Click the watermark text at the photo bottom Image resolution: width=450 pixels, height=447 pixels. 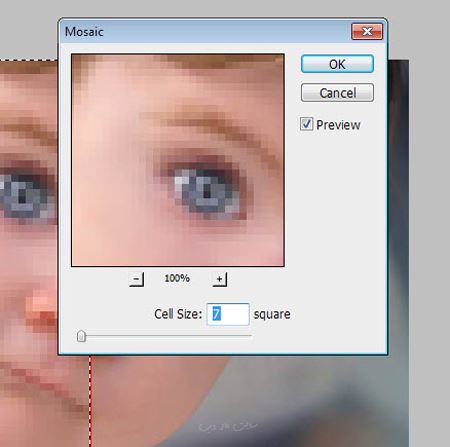tap(228, 426)
